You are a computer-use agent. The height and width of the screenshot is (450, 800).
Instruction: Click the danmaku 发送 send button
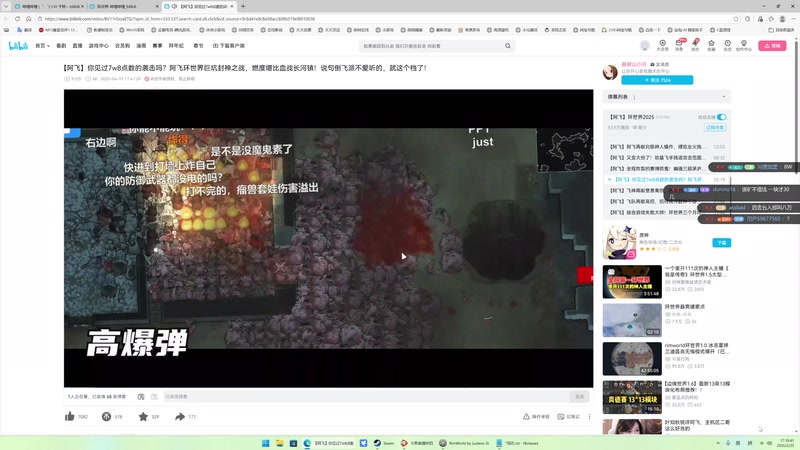point(580,396)
